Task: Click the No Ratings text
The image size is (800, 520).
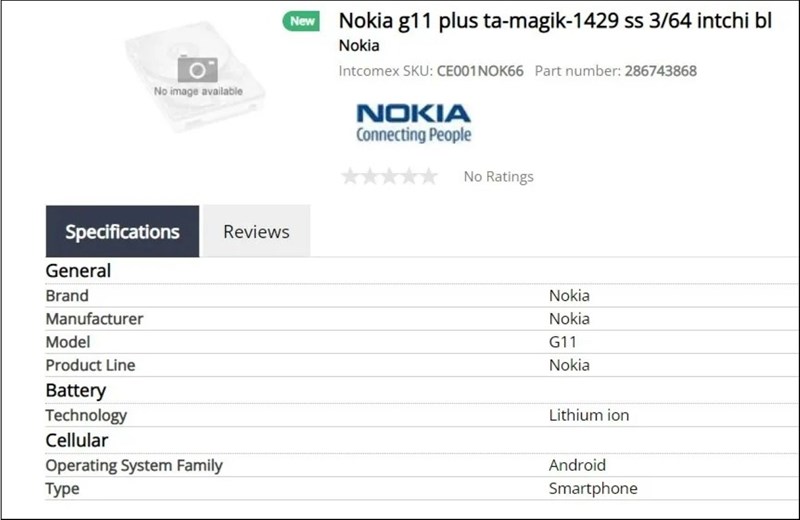Action: tap(498, 177)
